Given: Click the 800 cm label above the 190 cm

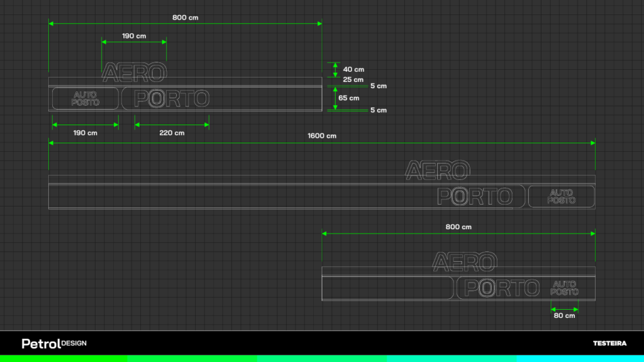Looking at the screenshot, I should (186, 18).
